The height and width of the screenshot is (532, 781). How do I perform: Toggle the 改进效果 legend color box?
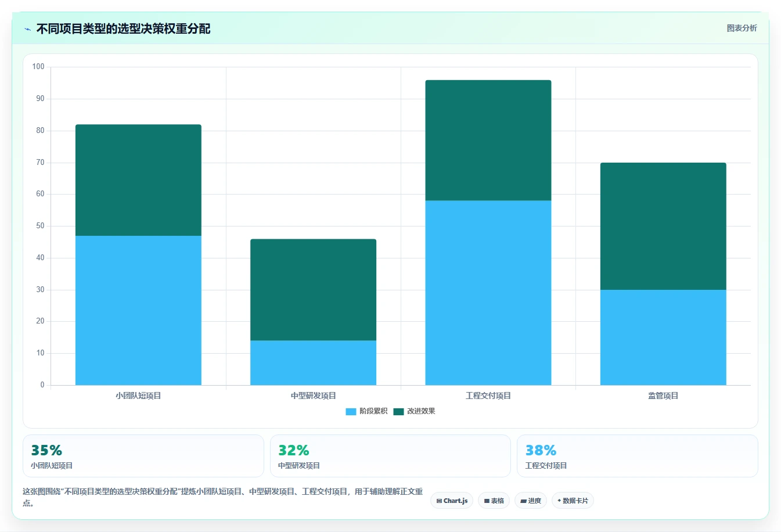[398, 411]
